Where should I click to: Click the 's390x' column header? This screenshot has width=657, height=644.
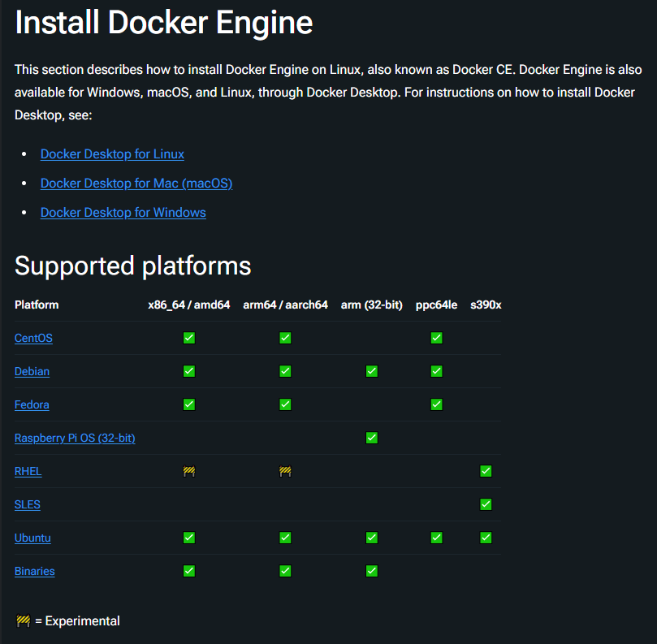click(486, 305)
